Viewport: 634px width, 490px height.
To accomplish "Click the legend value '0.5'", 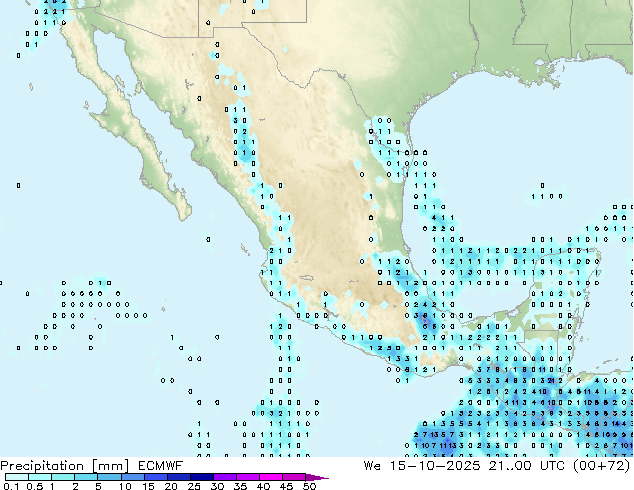I will (35, 486).
